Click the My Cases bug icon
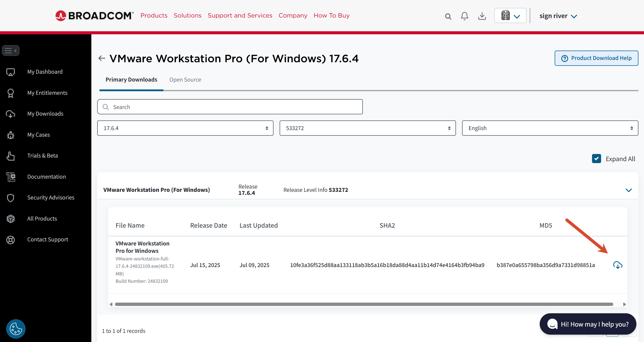 [10, 135]
